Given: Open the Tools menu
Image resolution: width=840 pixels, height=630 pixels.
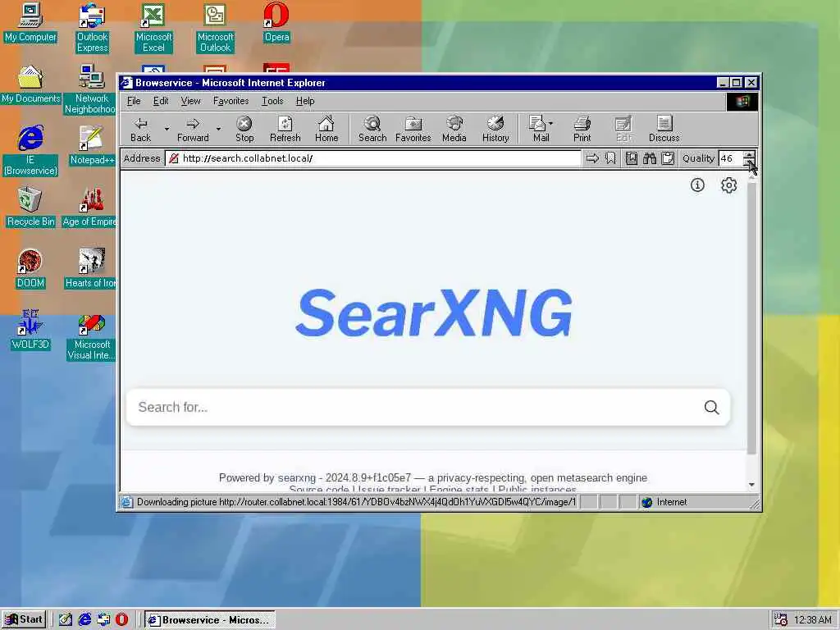Looking at the screenshot, I should [x=272, y=101].
